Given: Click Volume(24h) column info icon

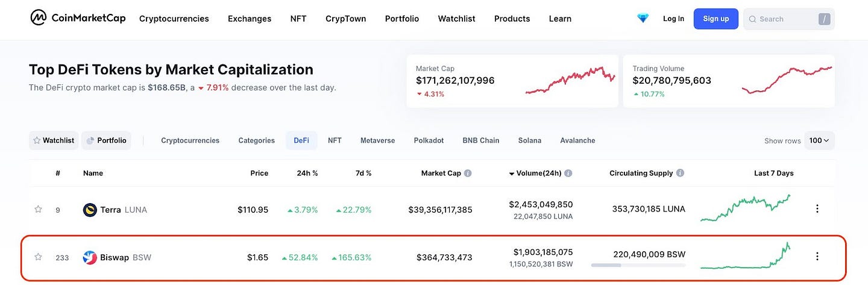Looking at the screenshot, I should click(568, 173).
